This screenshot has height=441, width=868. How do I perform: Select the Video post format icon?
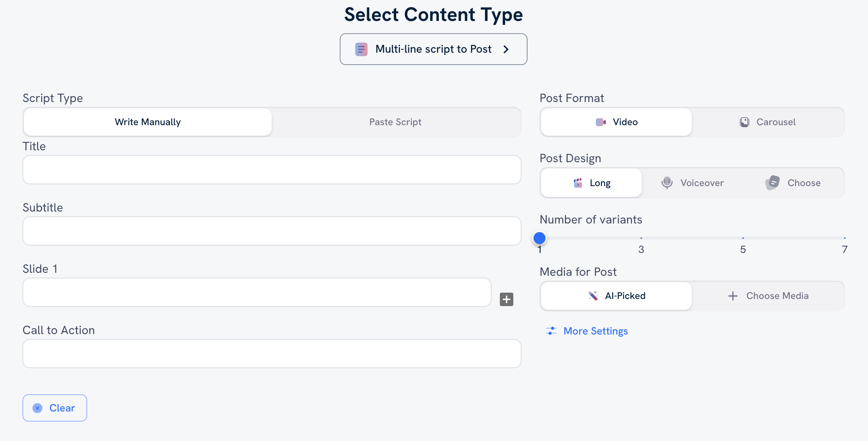601,122
